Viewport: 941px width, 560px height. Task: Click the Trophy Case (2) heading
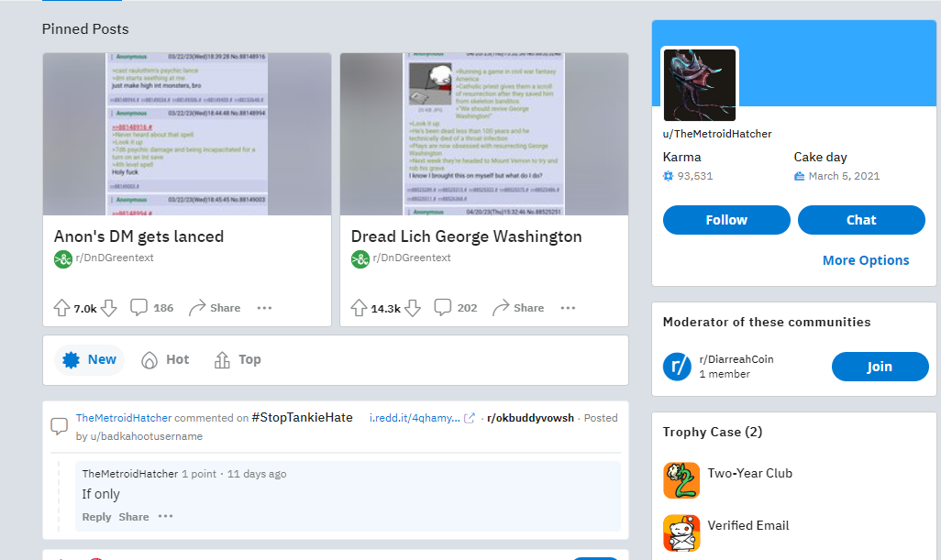click(x=713, y=433)
